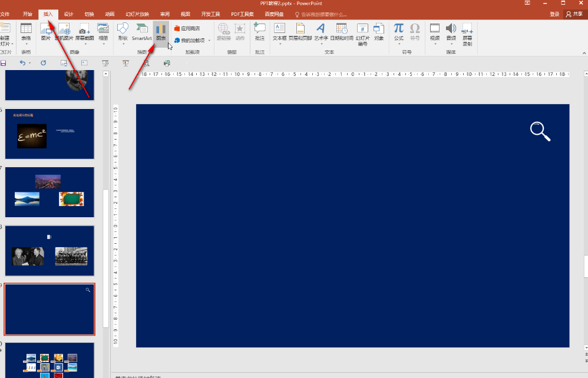Screen dimensions: 588x378
Task: Click the Picture (图片) insert icon
Action: click(x=45, y=32)
